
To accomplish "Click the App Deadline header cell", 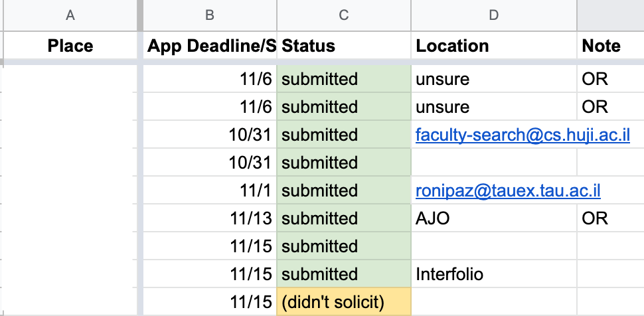I will 210,46.
